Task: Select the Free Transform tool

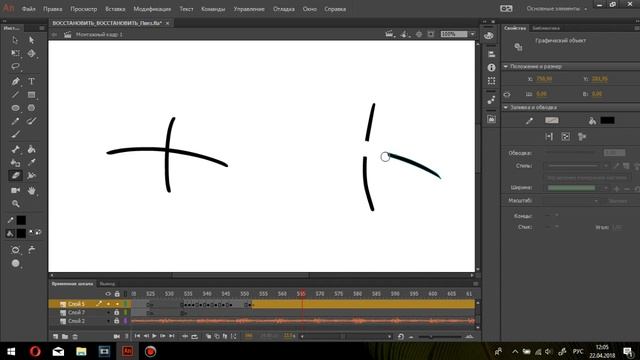Action: pos(15,53)
